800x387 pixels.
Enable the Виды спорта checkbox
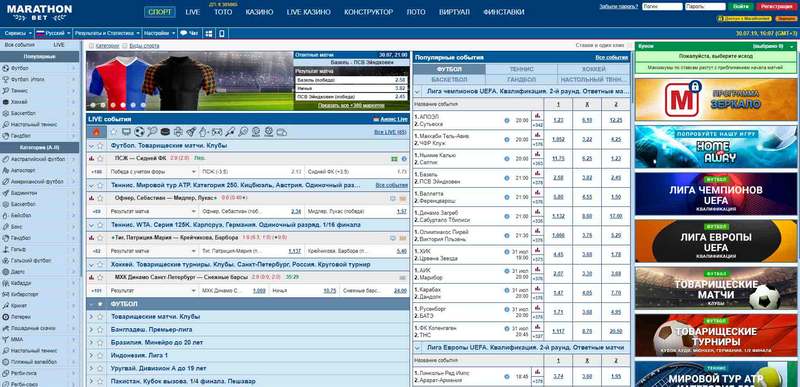[x=125, y=45]
